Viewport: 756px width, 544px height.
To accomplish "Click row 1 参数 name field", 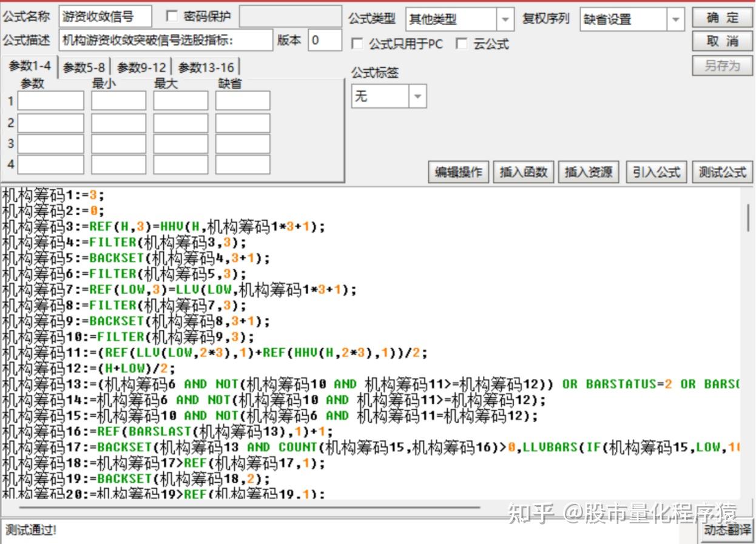I will pyautogui.click(x=50, y=101).
